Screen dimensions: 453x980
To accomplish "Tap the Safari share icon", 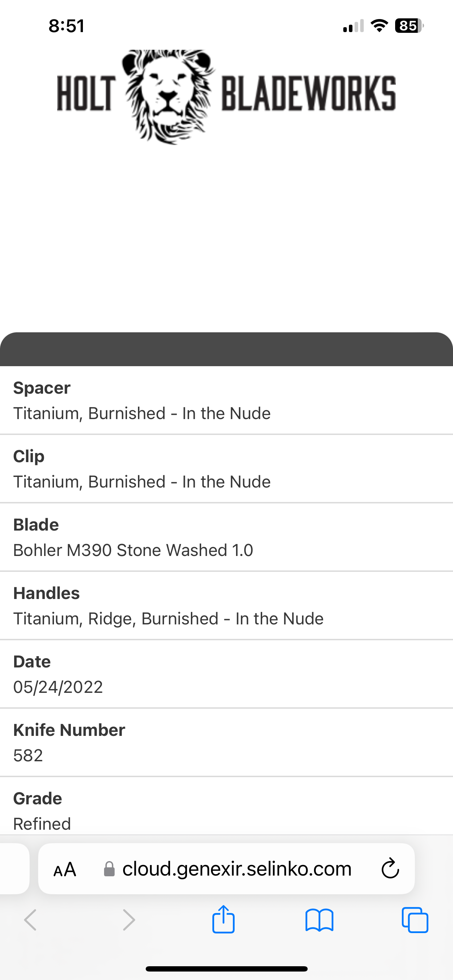I will [x=223, y=920].
